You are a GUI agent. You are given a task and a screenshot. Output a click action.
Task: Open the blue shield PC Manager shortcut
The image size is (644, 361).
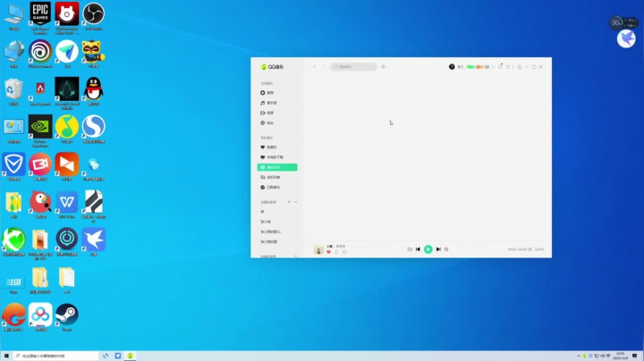[13, 166]
